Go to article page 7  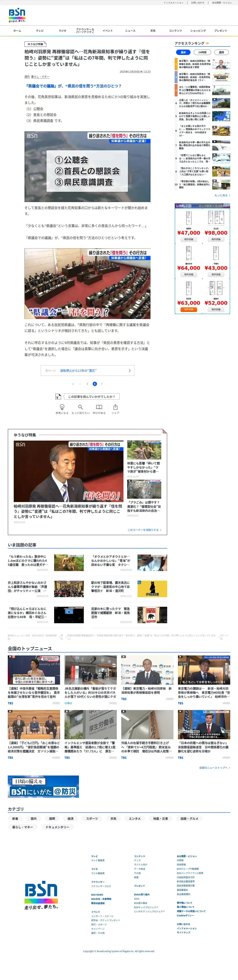click(x=102, y=384)
